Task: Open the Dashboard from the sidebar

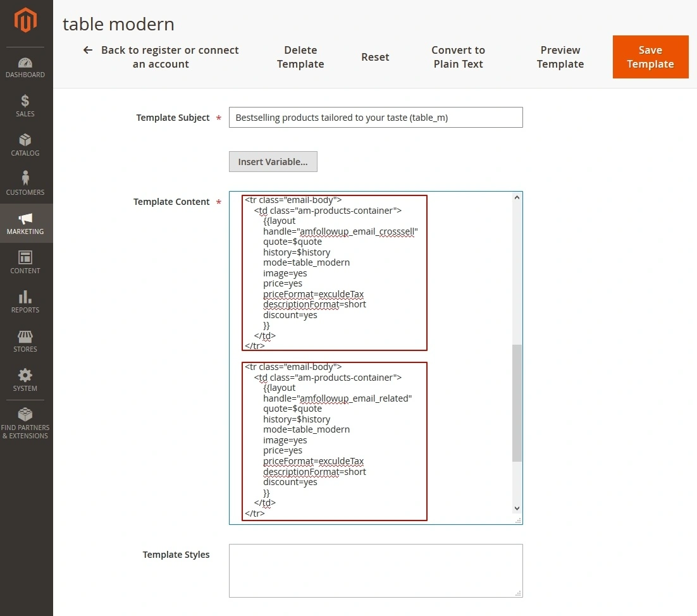Action: pos(25,66)
